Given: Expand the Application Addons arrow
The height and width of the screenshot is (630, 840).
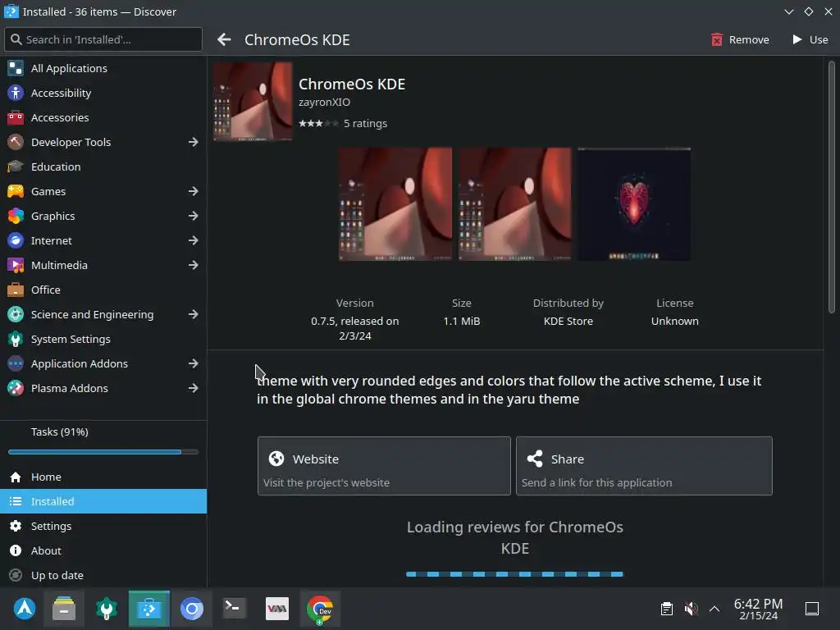Looking at the screenshot, I should [x=194, y=363].
